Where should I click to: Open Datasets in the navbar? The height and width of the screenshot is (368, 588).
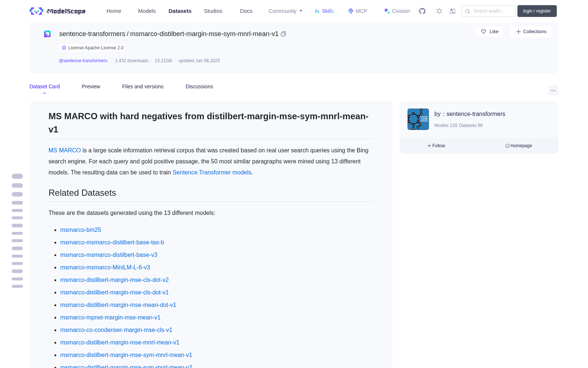pos(180,11)
